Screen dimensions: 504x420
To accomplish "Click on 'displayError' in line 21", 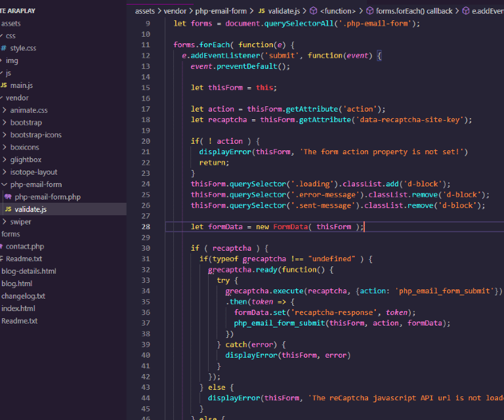I will [225, 152].
